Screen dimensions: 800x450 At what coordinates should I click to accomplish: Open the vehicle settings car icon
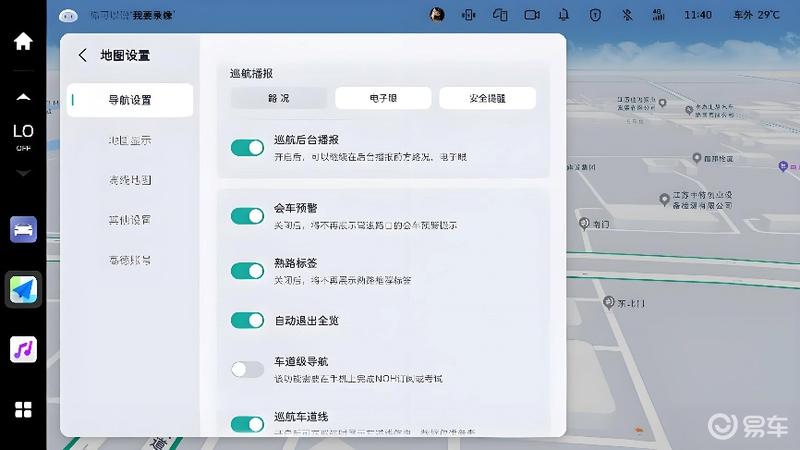tap(23, 229)
